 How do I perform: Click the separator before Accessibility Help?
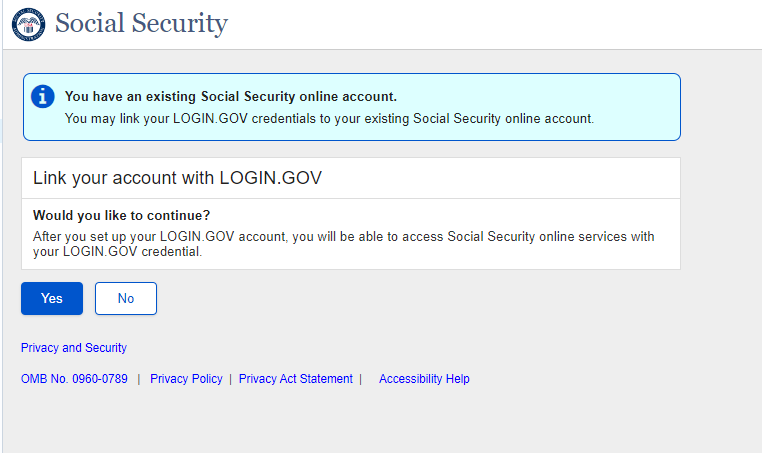(x=360, y=379)
